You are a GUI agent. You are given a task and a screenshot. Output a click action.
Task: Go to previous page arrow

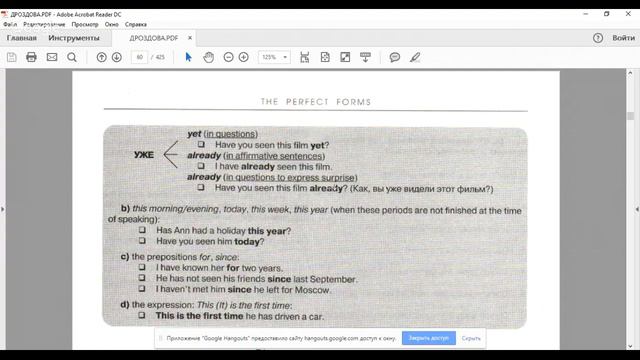click(101, 57)
